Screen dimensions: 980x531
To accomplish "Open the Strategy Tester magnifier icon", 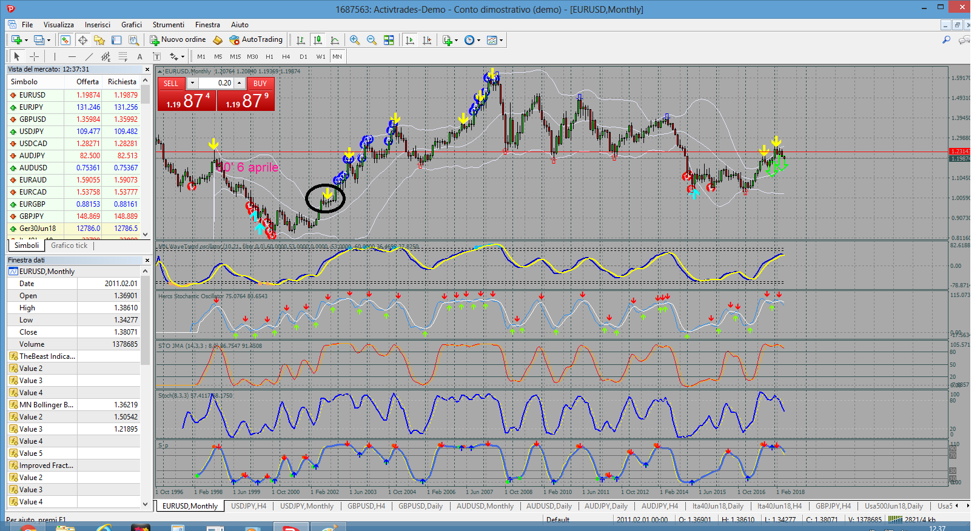I will (133, 40).
